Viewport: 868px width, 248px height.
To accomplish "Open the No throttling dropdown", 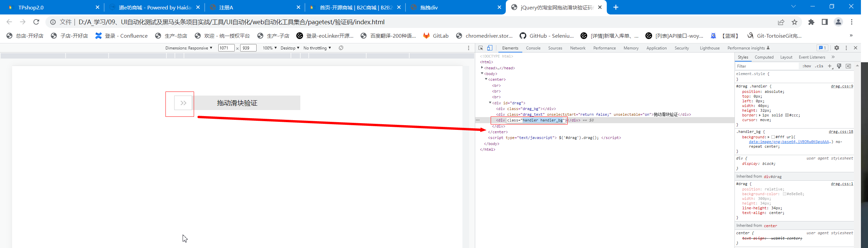I will [x=317, y=48].
